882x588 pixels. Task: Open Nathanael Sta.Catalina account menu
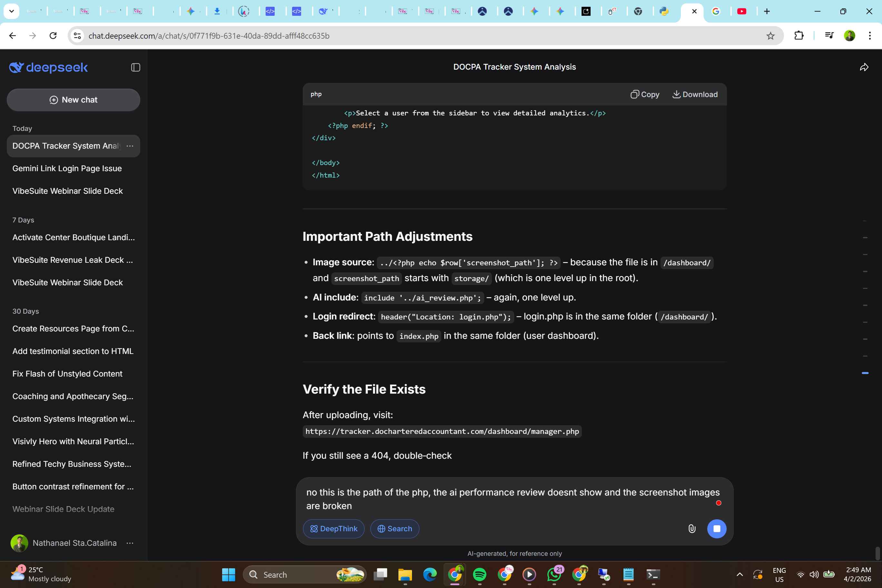pyautogui.click(x=130, y=543)
